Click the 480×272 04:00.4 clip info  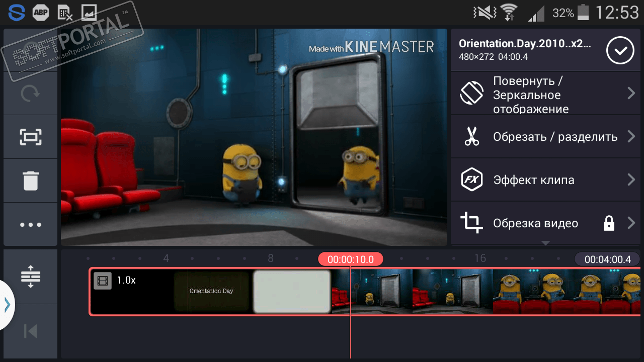493,57
